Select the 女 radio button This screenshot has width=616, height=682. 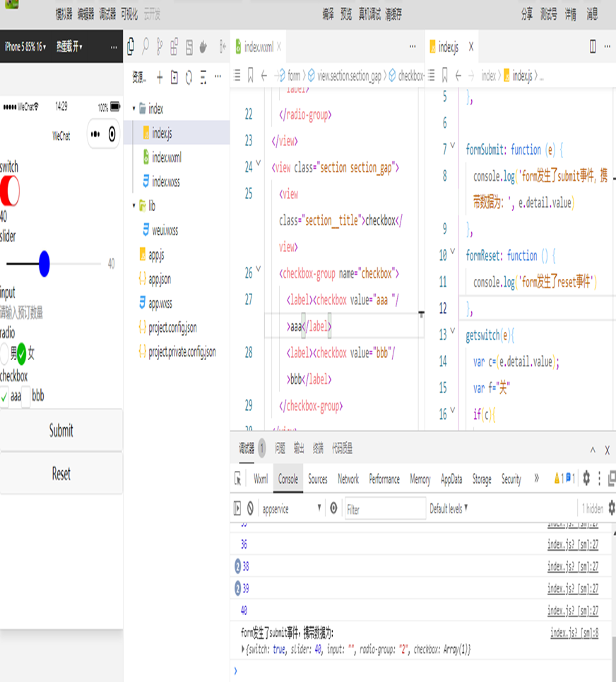tap(21, 354)
